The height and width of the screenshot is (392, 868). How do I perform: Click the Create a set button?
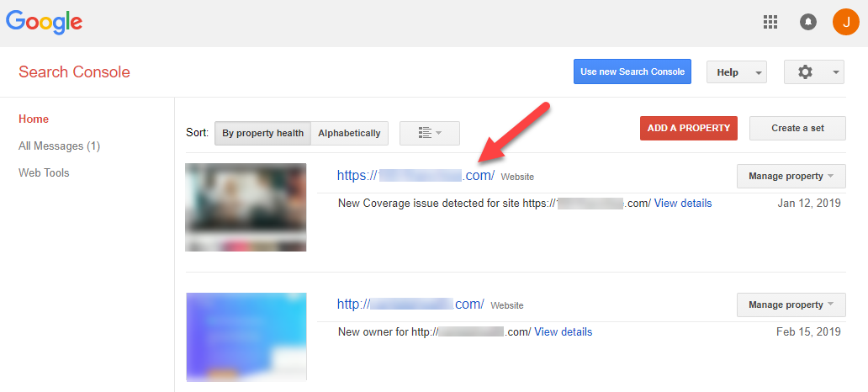[797, 128]
